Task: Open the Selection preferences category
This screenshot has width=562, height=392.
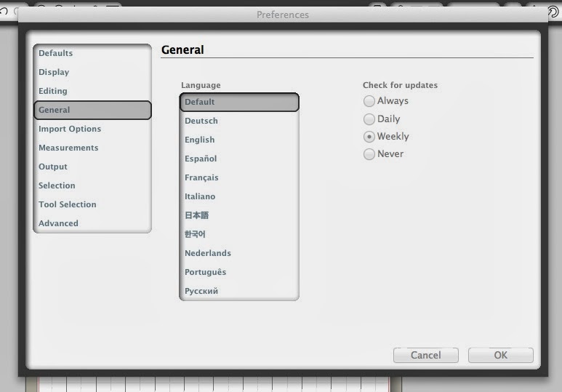Action: tap(92, 185)
